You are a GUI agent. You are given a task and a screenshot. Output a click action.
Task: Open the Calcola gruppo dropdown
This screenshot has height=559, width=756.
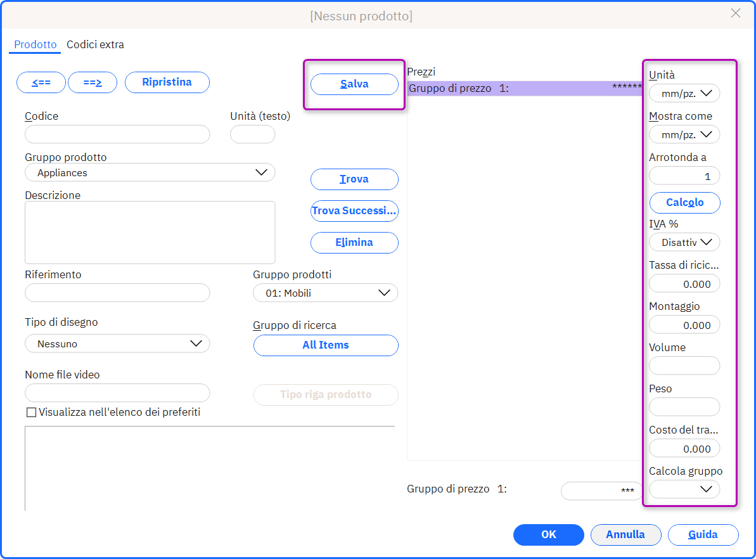click(x=684, y=489)
